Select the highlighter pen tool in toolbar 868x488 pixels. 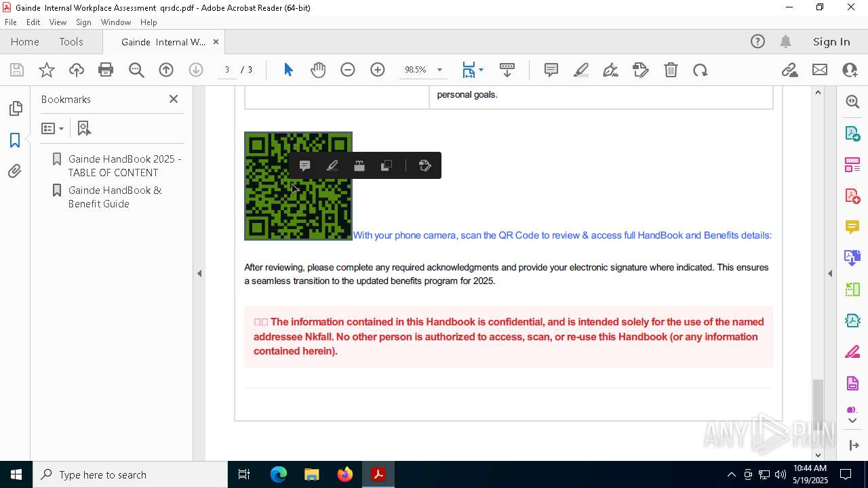[581, 70]
